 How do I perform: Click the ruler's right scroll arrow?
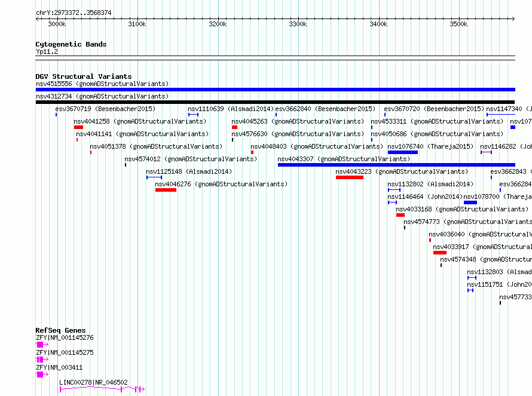point(513,19)
